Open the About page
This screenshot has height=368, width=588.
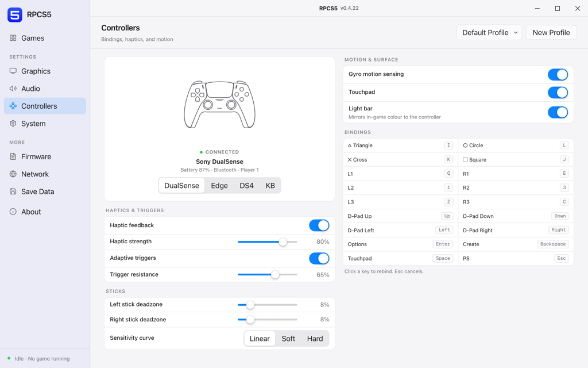(45, 212)
